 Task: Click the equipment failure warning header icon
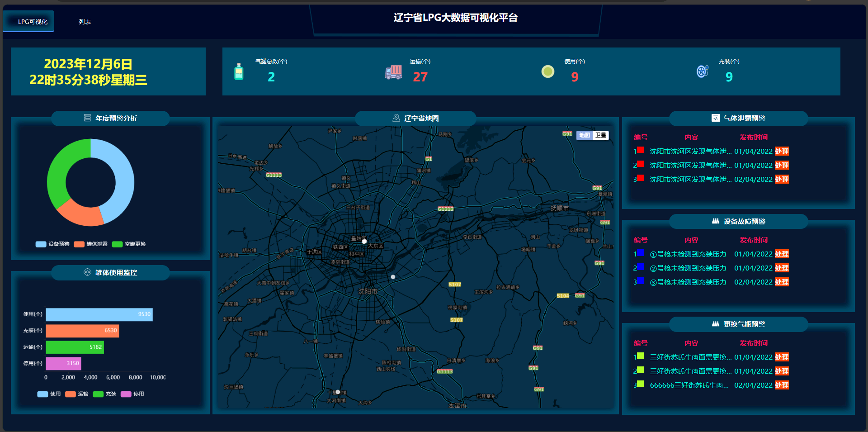pyautogui.click(x=715, y=221)
